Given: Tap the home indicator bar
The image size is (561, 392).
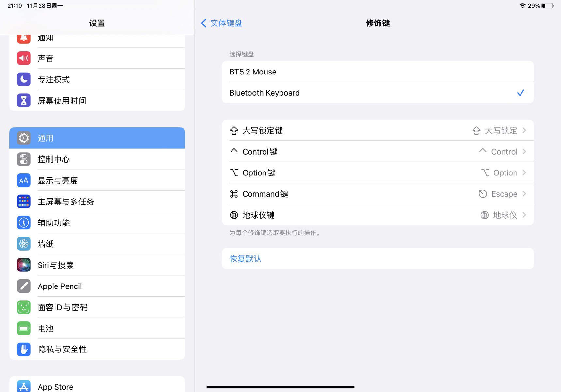Looking at the screenshot, I should [280, 387].
